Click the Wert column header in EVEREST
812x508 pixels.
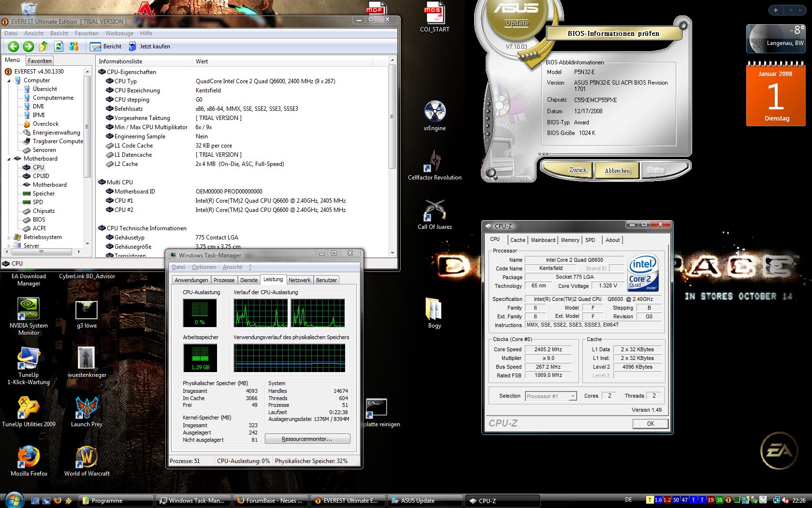click(283, 61)
